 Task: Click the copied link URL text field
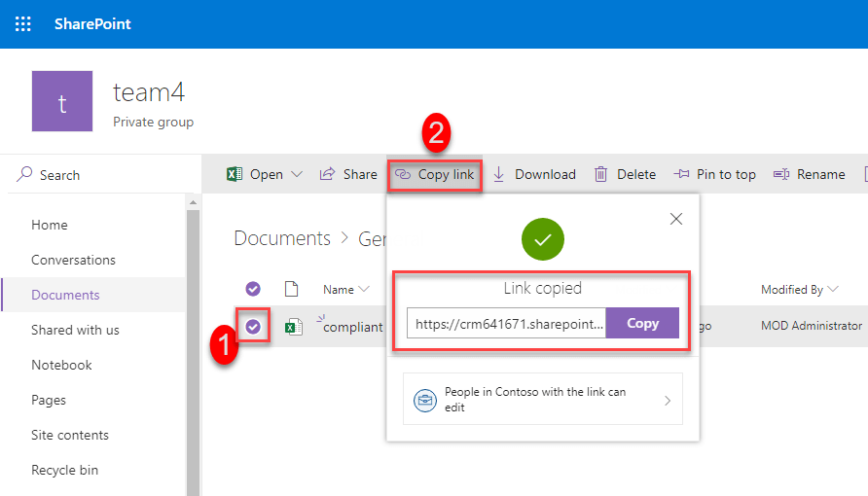coord(507,323)
